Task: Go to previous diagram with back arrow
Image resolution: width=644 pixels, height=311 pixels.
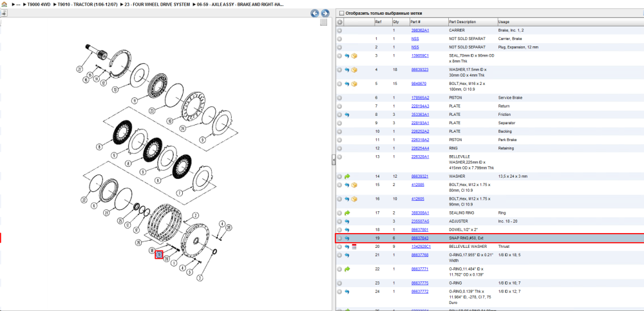Action: point(315,13)
